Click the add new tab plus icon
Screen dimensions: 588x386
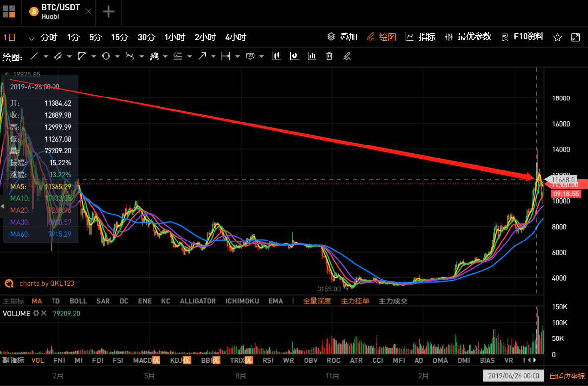108,12
